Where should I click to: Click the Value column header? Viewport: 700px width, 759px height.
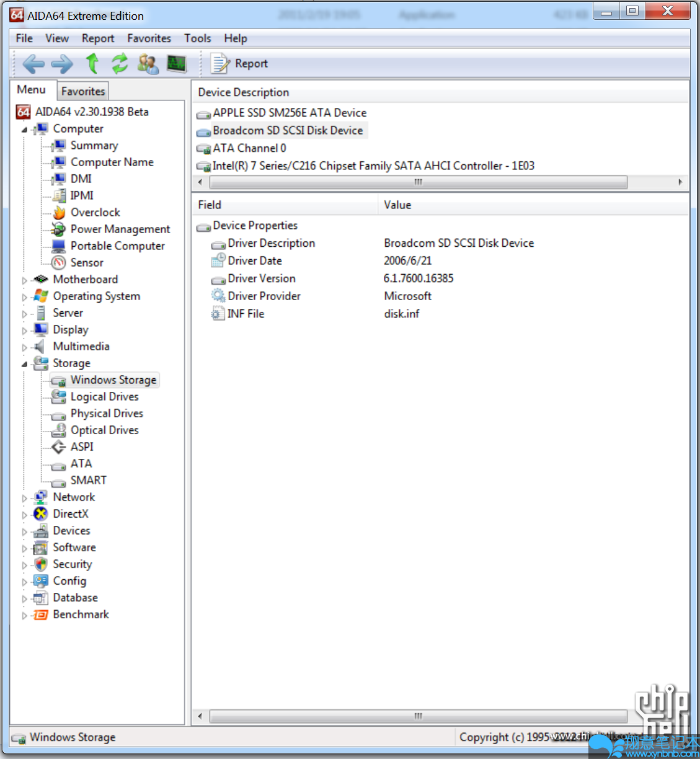click(533, 205)
